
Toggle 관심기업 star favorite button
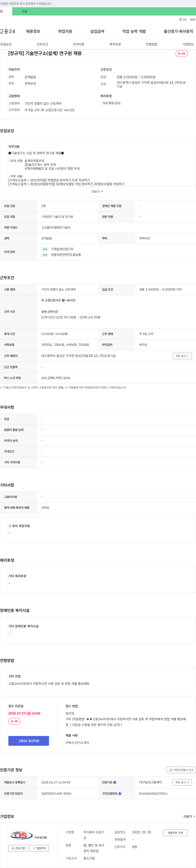pyautogui.click(x=18, y=848)
